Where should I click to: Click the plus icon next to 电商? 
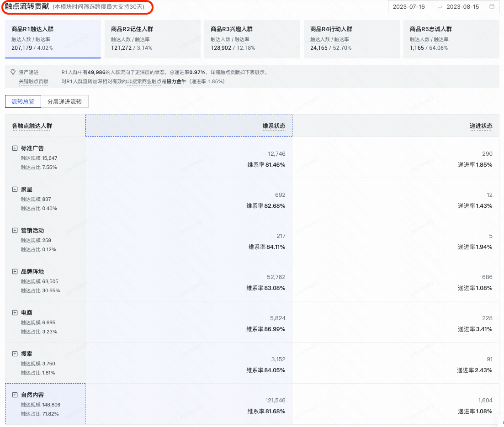(x=15, y=313)
